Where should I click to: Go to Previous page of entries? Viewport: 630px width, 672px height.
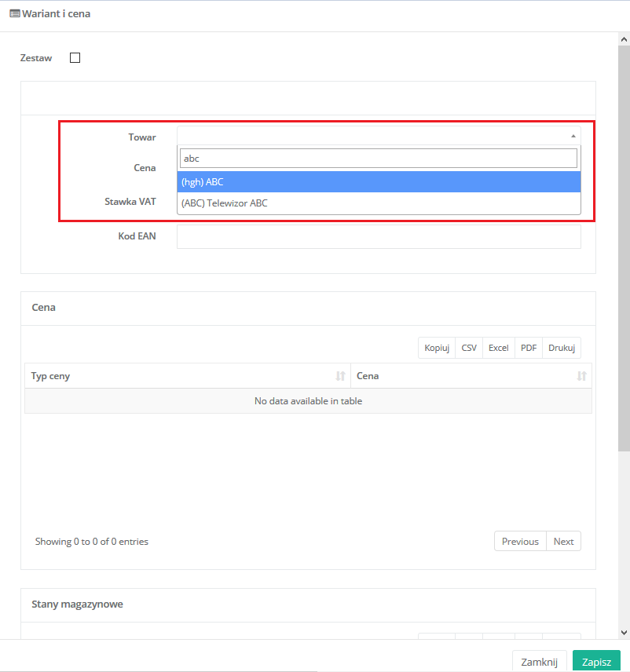(x=520, y=542)
